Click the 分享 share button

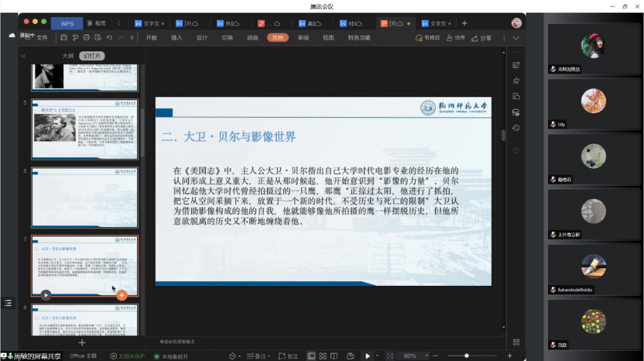pos(482,38)
